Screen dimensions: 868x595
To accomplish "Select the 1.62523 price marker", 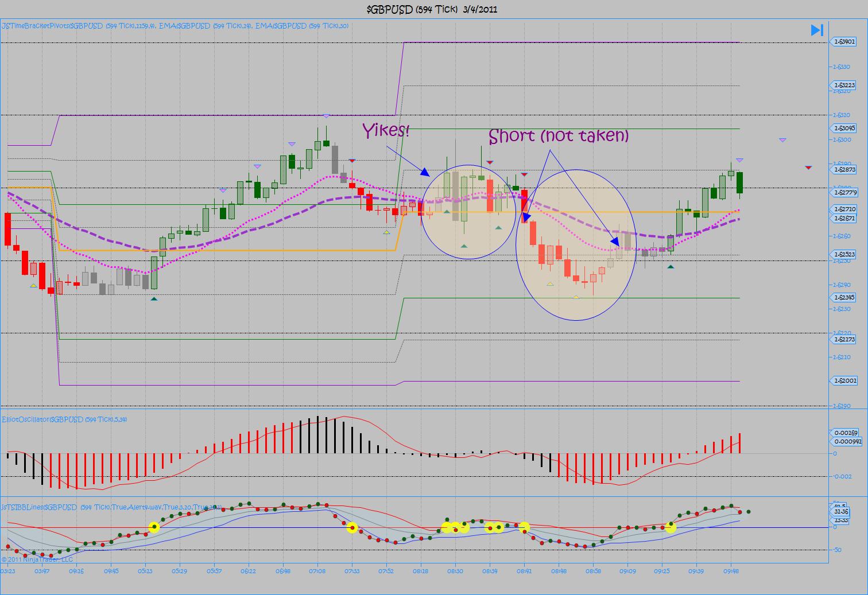I will 844,254.
